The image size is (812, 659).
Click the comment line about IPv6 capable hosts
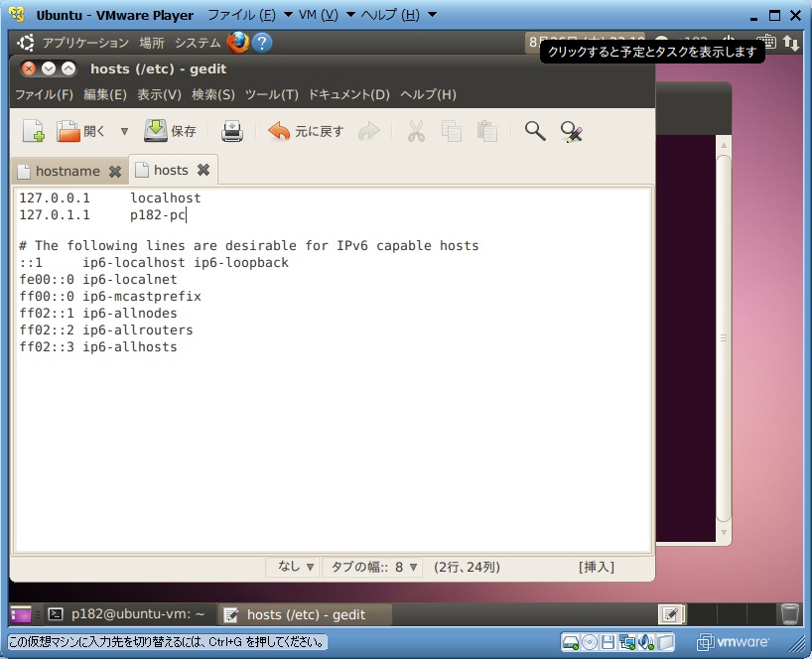point(249,245)
